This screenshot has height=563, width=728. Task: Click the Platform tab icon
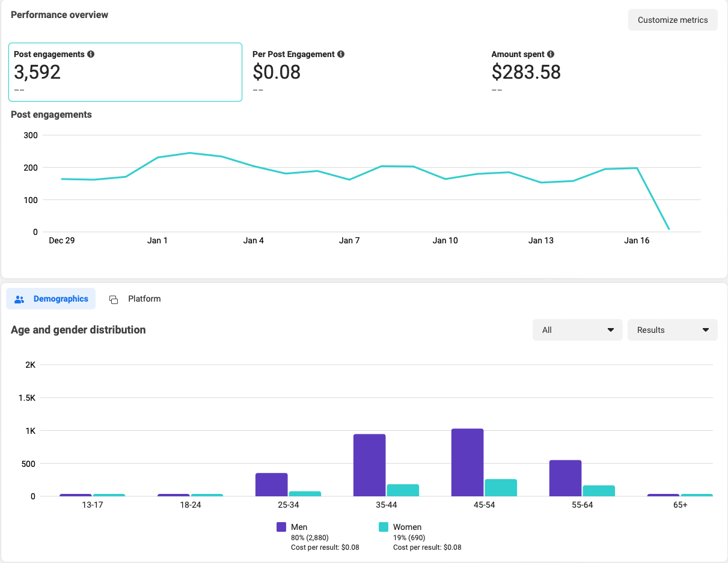(114, 299)
